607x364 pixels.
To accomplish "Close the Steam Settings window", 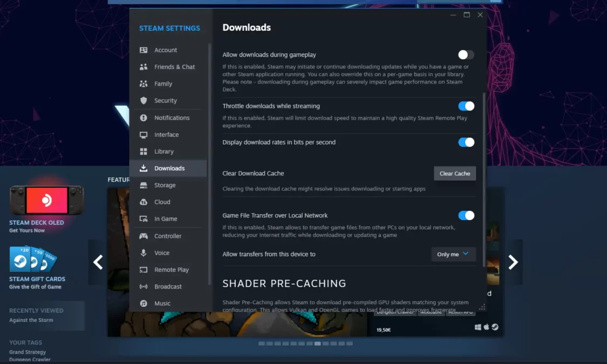I will coord(480,15).
